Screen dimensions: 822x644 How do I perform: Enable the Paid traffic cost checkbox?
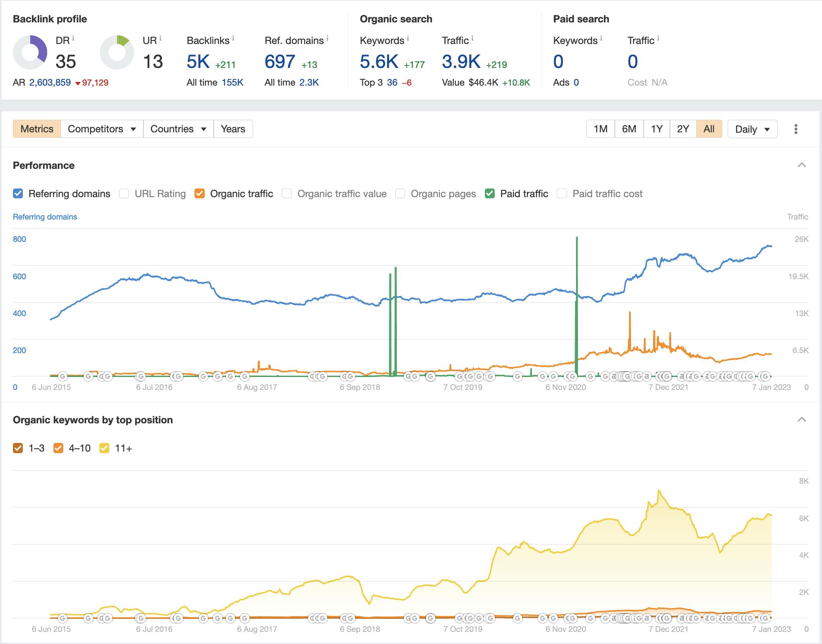562,194
